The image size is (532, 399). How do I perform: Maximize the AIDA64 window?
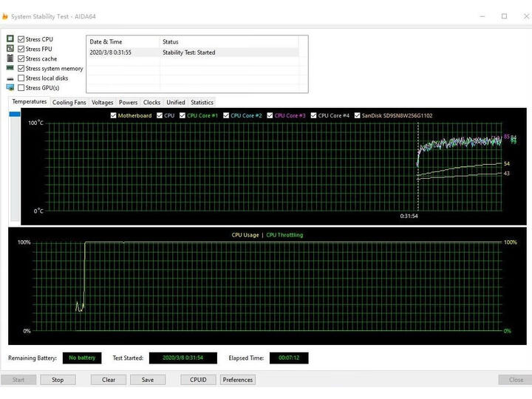tap(504, 16)
